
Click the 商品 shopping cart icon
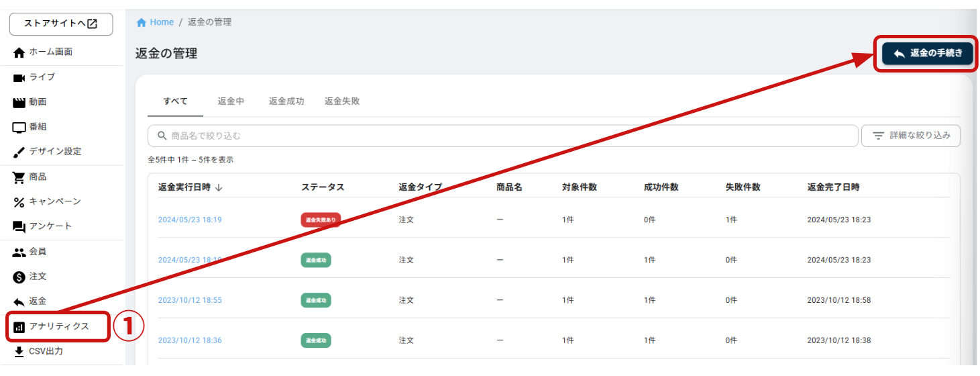(19, 177)
